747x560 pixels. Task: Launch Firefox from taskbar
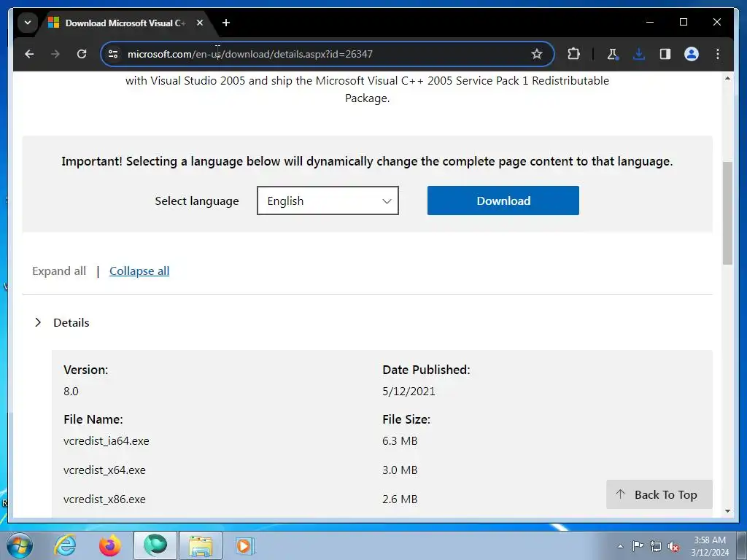tap(110, 545)
